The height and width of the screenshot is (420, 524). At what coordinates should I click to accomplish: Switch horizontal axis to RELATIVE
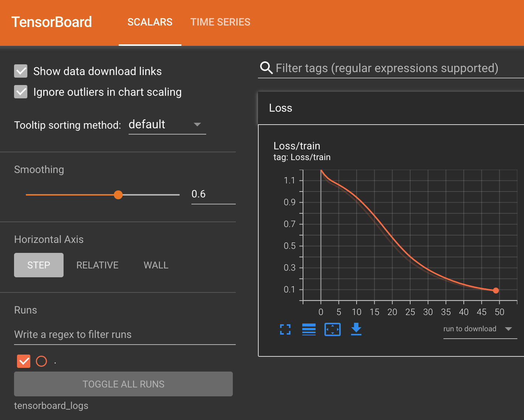click(97, 265)
